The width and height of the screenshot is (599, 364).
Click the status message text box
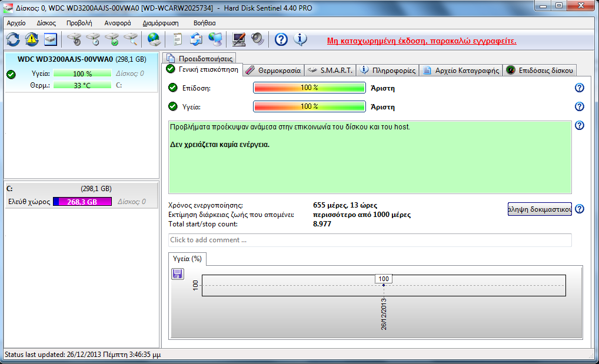370,158
